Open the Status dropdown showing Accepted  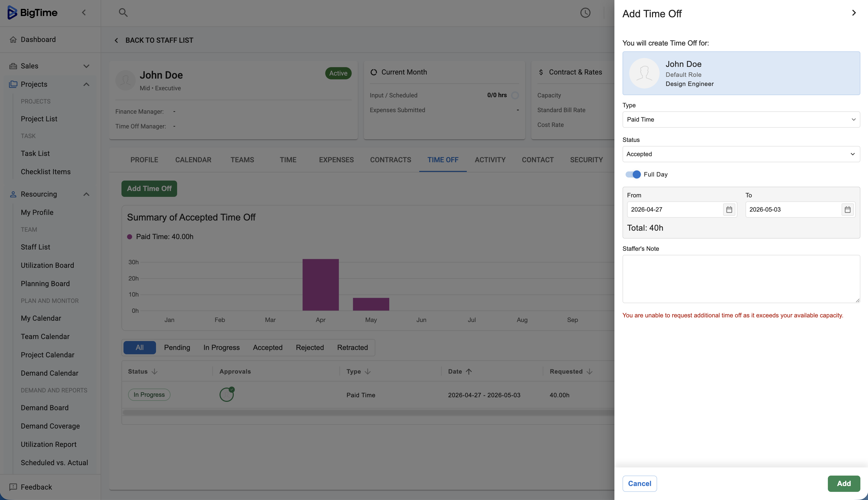click(741, 154)
